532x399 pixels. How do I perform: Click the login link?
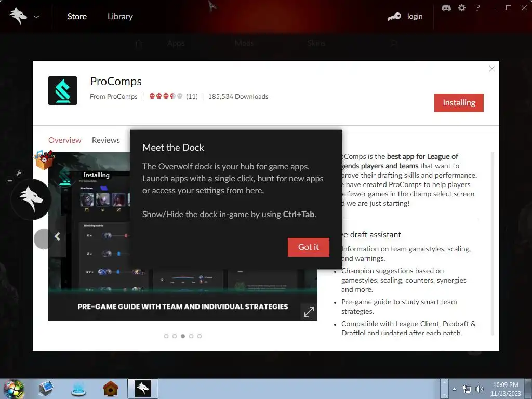point(415,16)
